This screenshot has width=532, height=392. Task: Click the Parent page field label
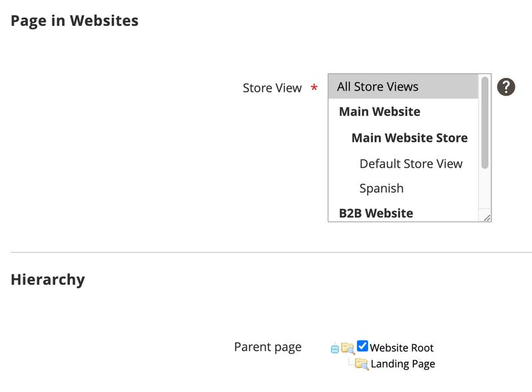pyautogui.click(x=268, y=347)
